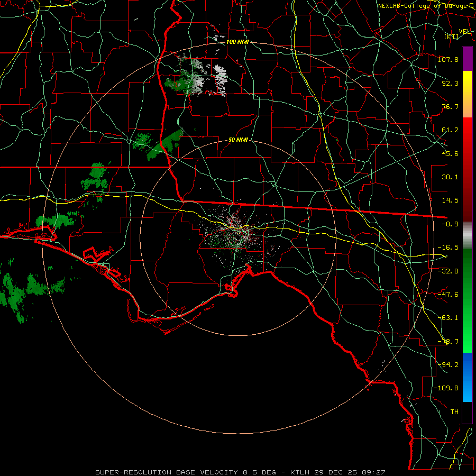476x476 pixels.
Task: Pick the blue segment of the color bar
Action: pyautogui.click(x=467, y=377)
